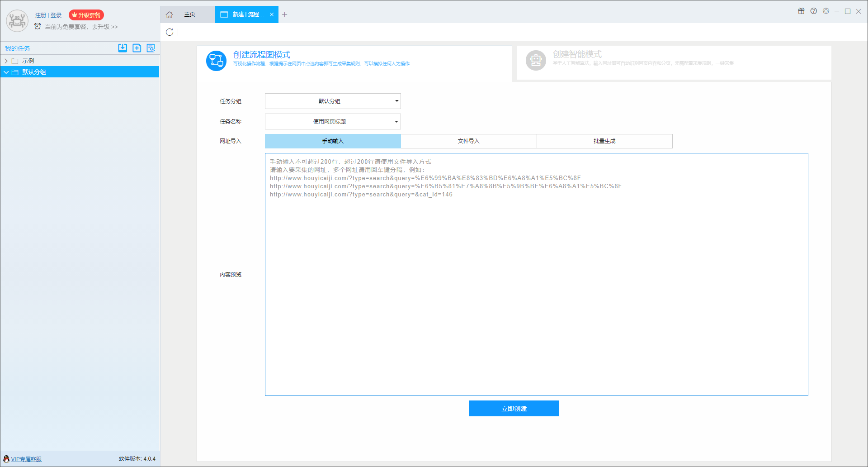Click the 立即创建 button
The image size is (868, 467).
coord(514,408)
